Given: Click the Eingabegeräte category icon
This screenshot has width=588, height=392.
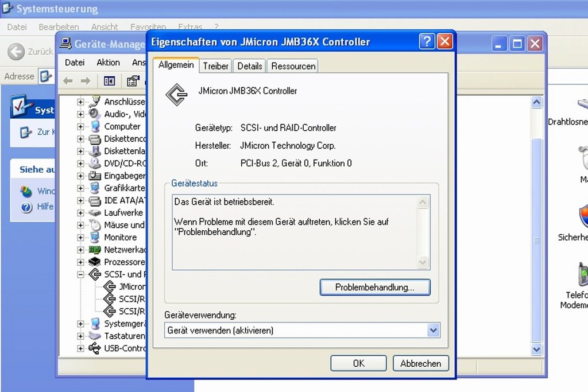Looking at the screenshot, I should tap(95, 176).
